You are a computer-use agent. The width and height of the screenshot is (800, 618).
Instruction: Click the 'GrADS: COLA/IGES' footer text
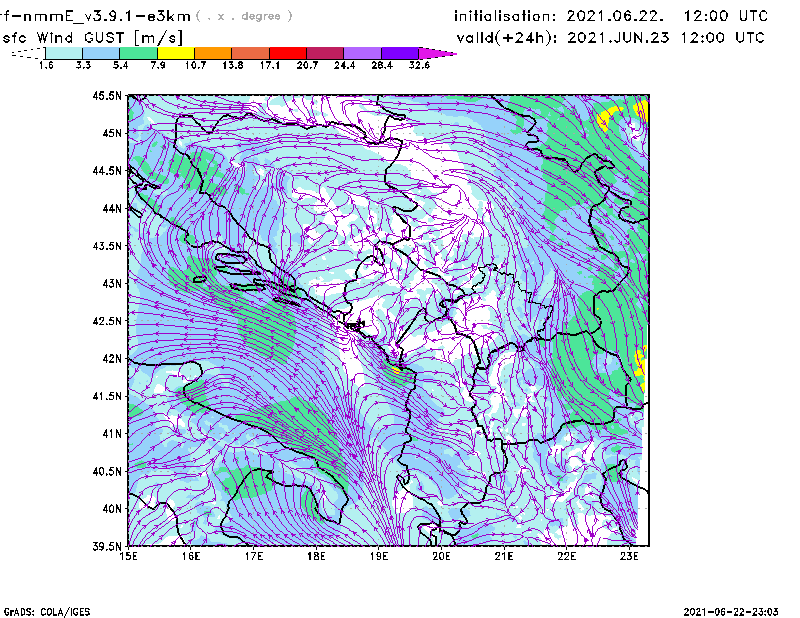point(47,612)
